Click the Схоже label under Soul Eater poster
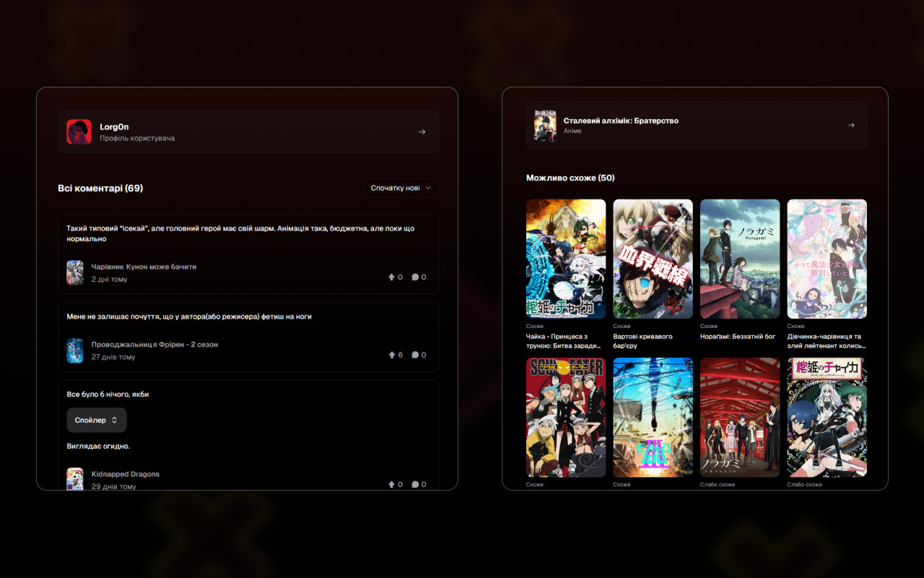The height and width of the screenshot is (578, 924). tap(535, 484)
